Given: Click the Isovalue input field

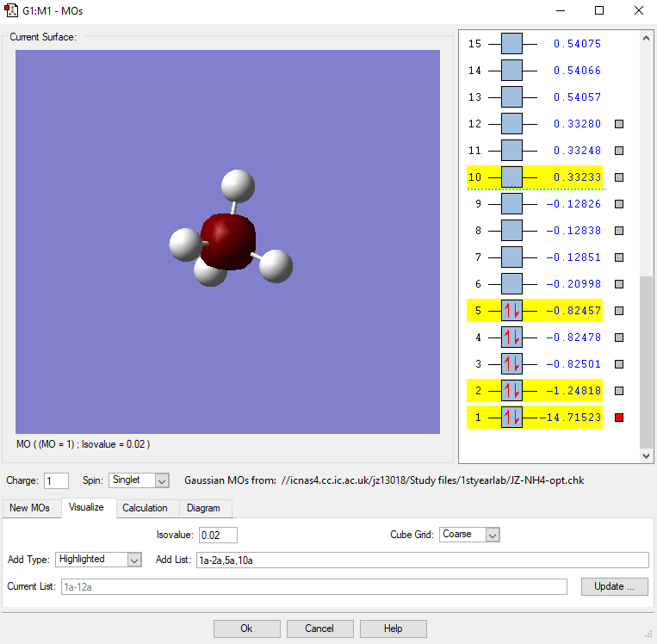Looking at the screenshot, I should tap(218, 535).
